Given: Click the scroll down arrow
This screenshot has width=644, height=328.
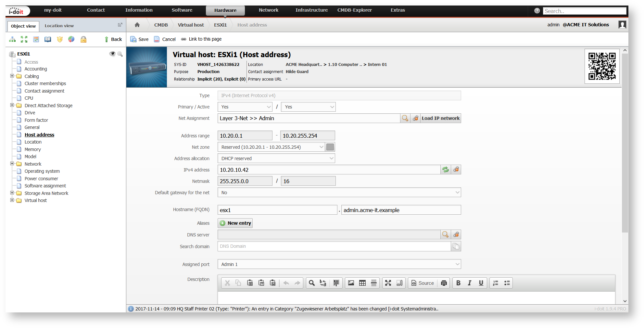Looking at the screenshot, I should 625,301.
